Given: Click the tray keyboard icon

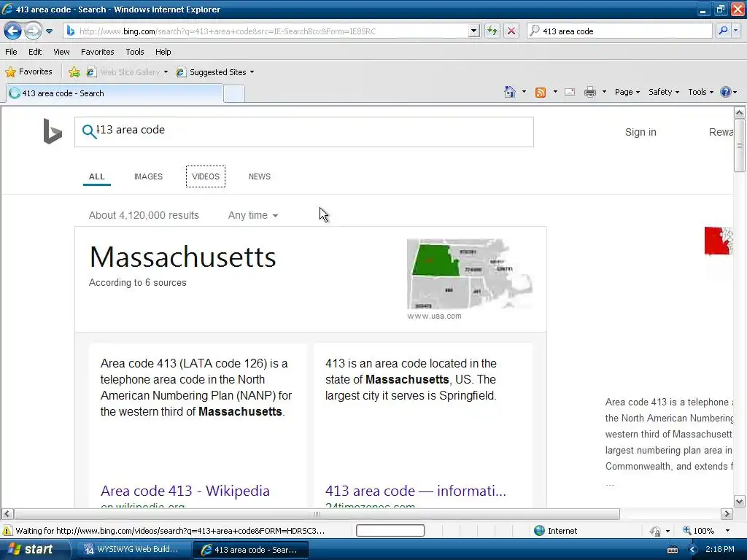Looking at the screenshot, I should coord(672,550).
